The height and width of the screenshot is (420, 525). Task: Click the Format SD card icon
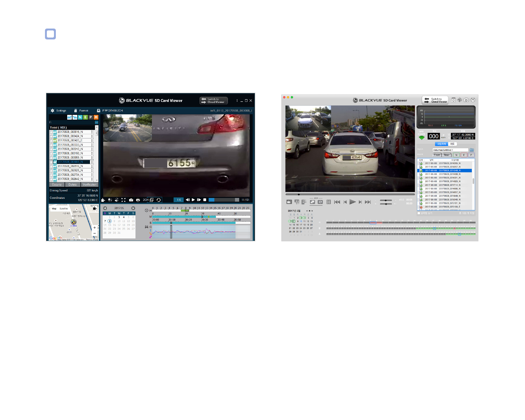coord(75,111)
